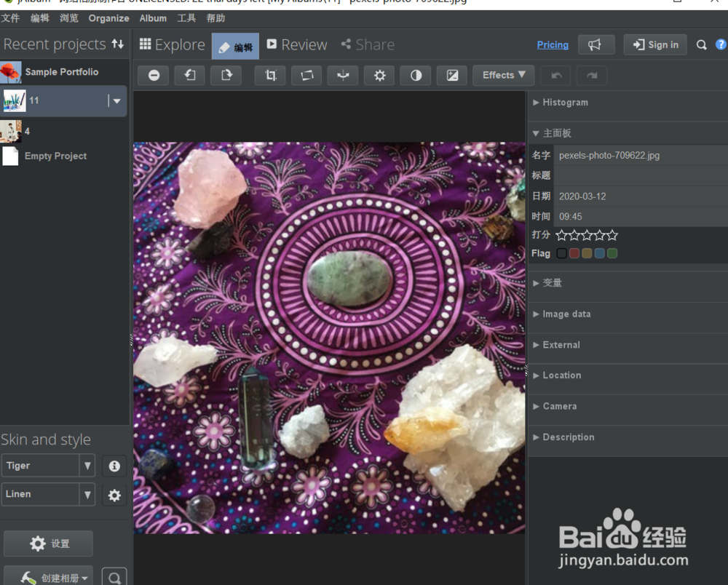728x585 pixels.
Task: Open the contrast adjustment tool
Action: pos(416,75)
